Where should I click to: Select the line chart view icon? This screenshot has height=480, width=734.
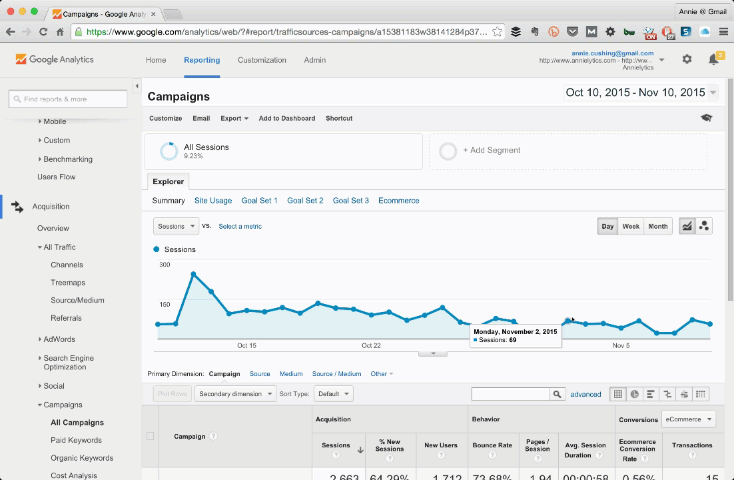click(688, 226)
